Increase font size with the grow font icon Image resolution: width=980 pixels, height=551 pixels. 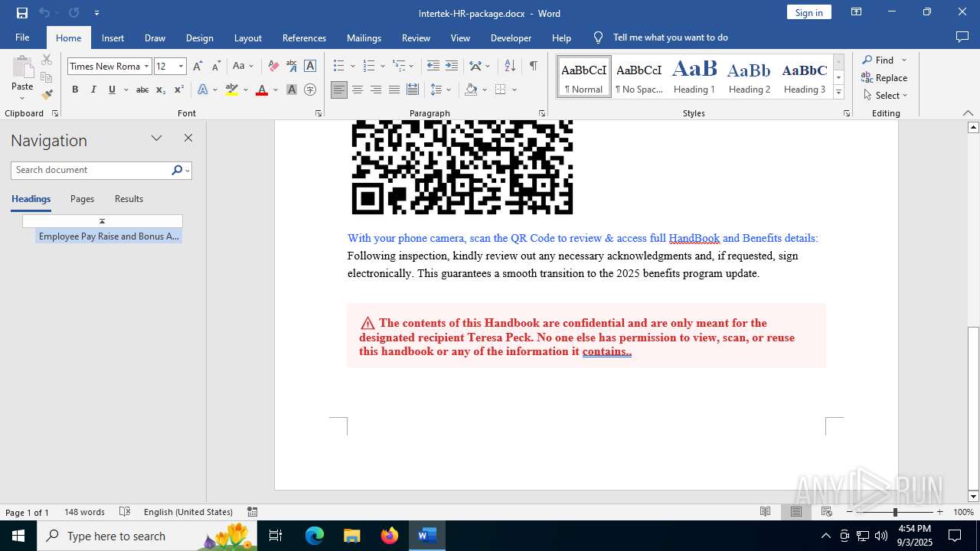198,66
